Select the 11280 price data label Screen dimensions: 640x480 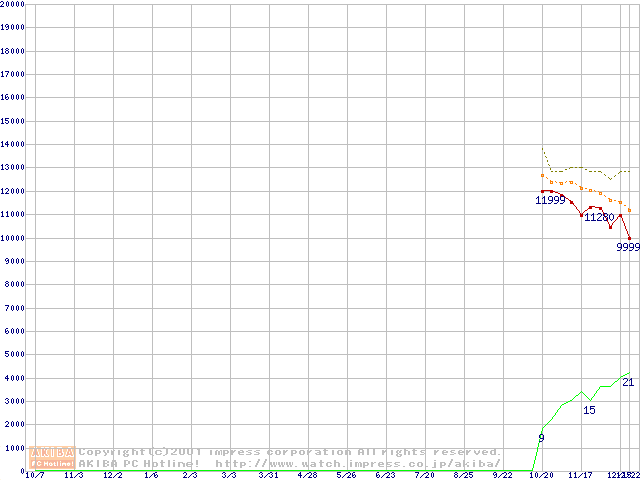point(599,217)
